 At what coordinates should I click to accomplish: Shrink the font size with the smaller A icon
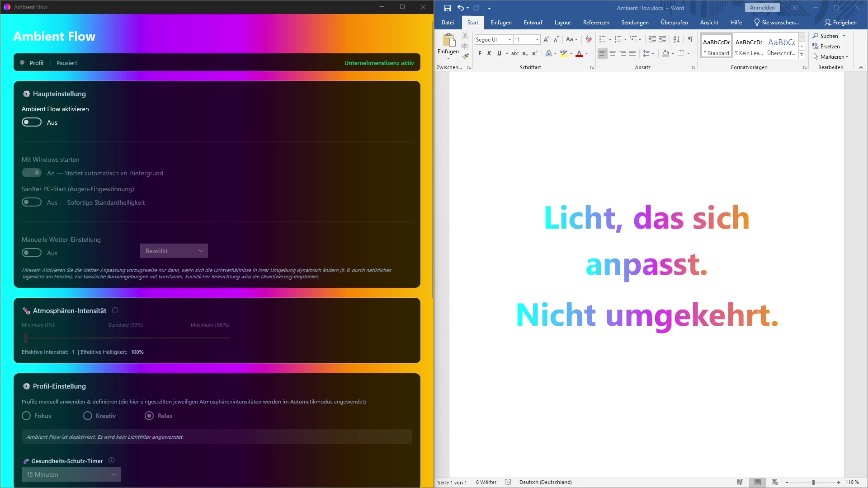[557, 39]
